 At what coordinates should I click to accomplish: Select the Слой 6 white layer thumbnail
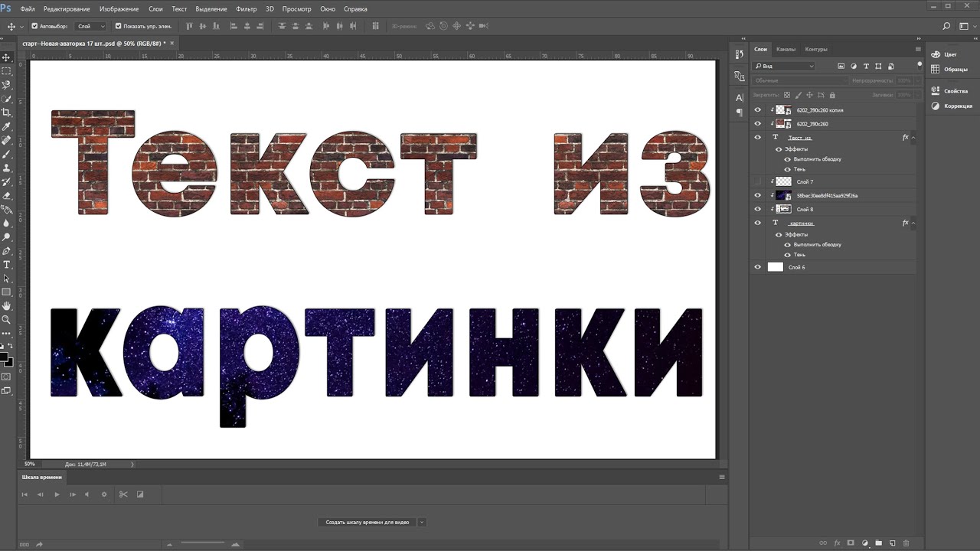(x=776, y=267)
